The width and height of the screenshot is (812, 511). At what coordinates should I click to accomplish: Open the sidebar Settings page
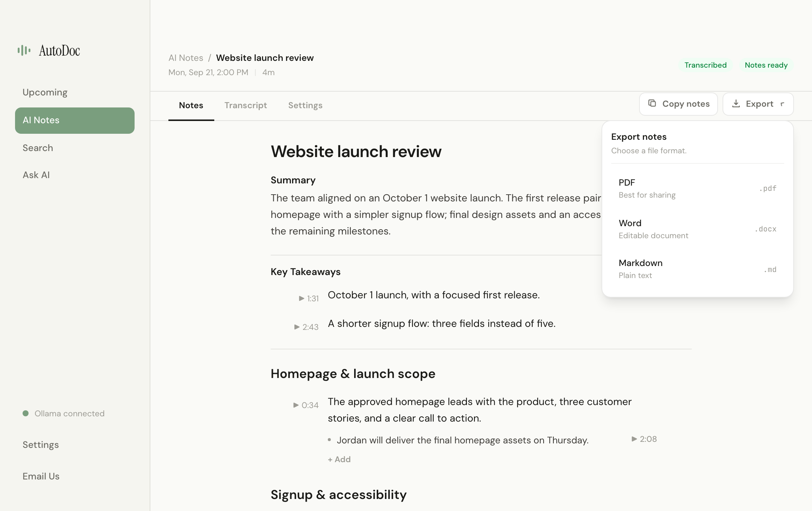(x=75, y=444)
